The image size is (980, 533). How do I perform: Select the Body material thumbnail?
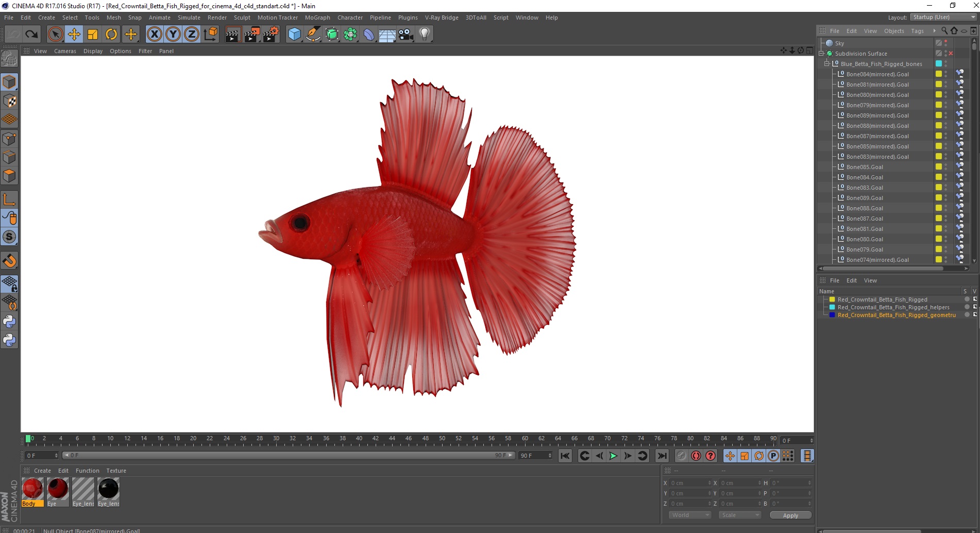32,492
